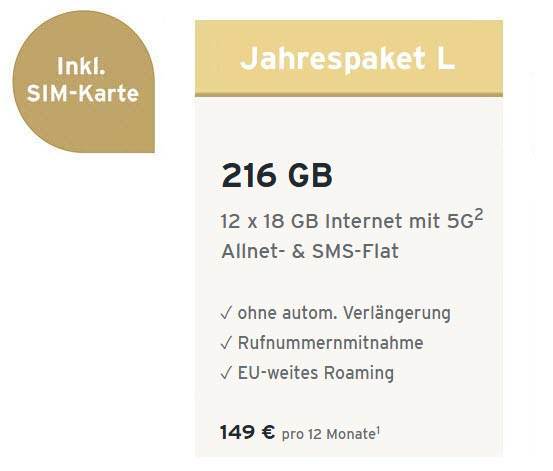
Task: Click the word 'SIM-Karte' in the badge
Action: point(83,93)
